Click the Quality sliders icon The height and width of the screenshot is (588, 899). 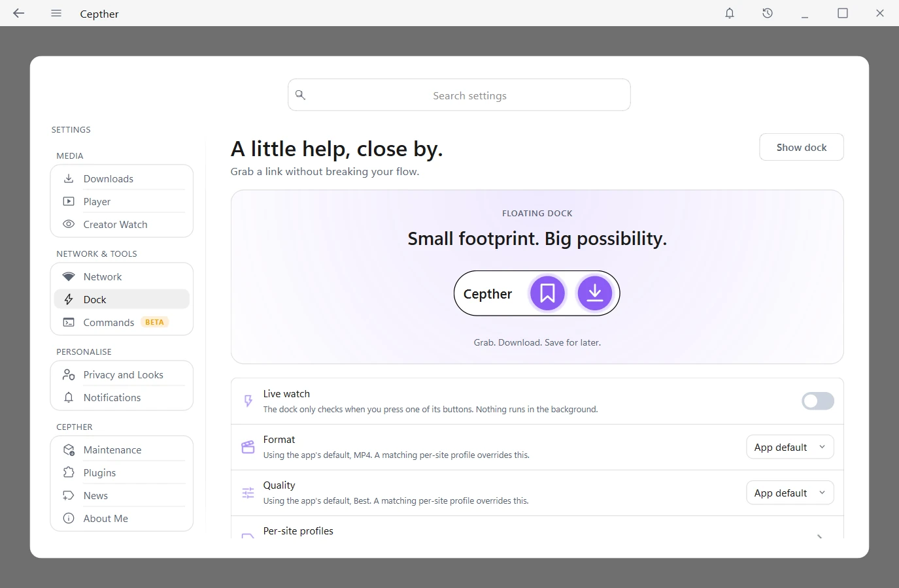pyautogui.click(x=248, y=493)
